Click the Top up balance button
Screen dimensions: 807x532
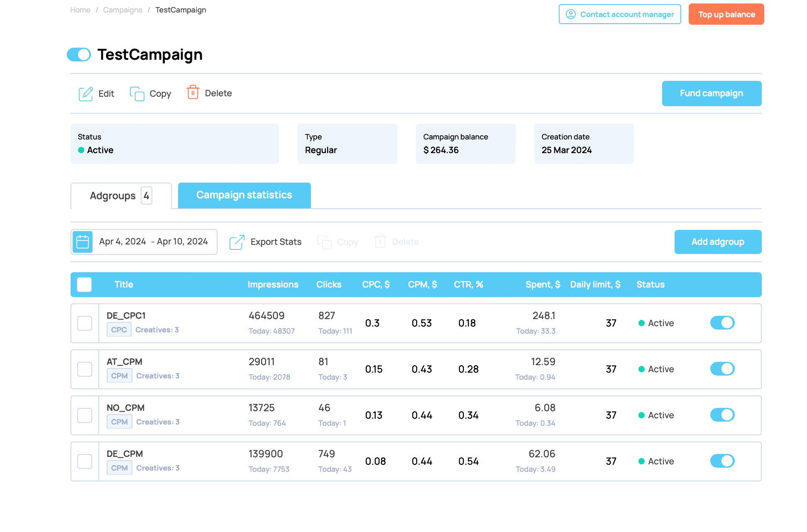[726, 15]
